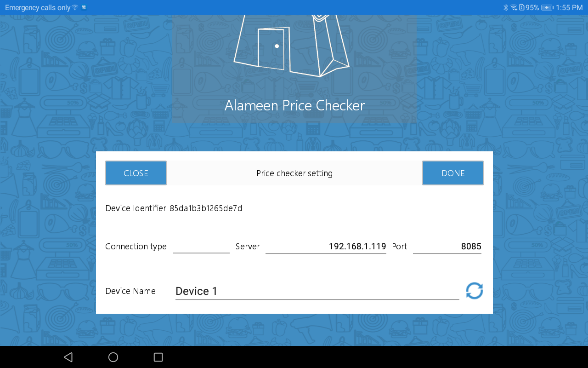Tap 'Emergency calls only' status text
This screenshot has width=588, height=368.
(38, 7)
